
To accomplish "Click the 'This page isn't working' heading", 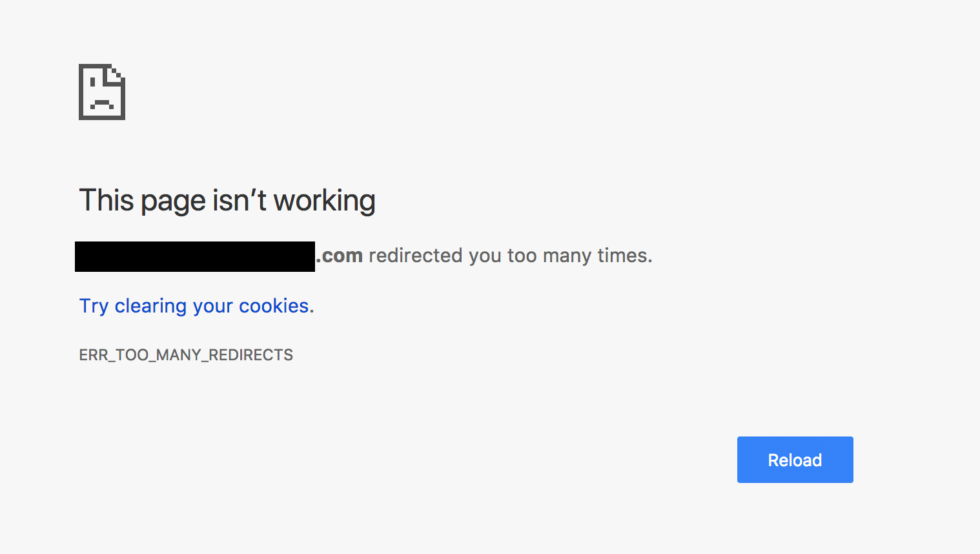I will [x=227, y=201].
